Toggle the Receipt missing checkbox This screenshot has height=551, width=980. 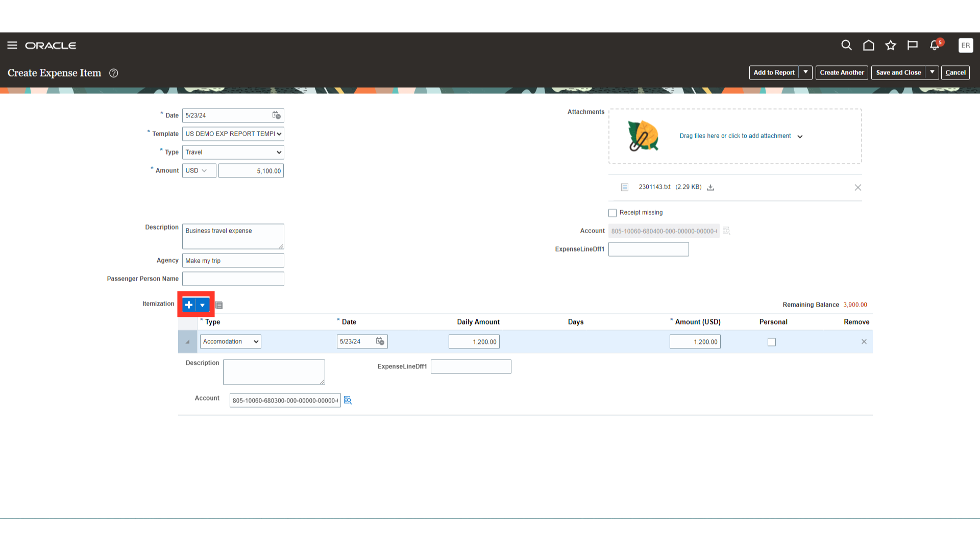[612, 213]
